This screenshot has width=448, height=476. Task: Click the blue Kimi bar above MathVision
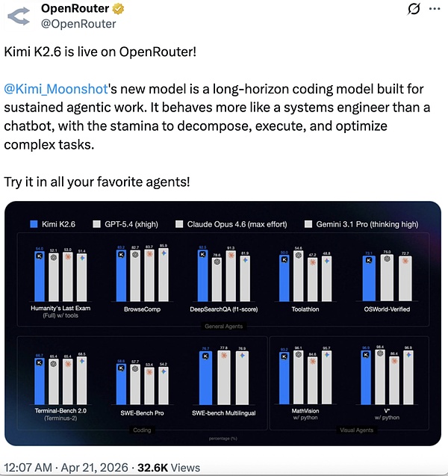(284, 382)
